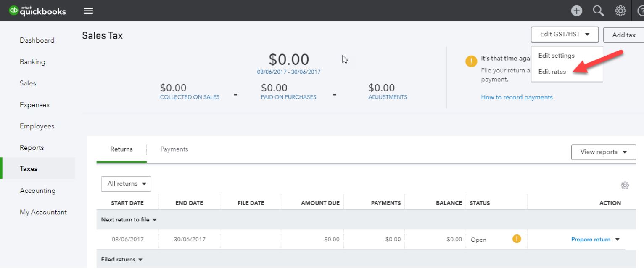Go to Reports in the sidebar
The width and height of the screenshot is (644, 269).
tap(32, 148)
